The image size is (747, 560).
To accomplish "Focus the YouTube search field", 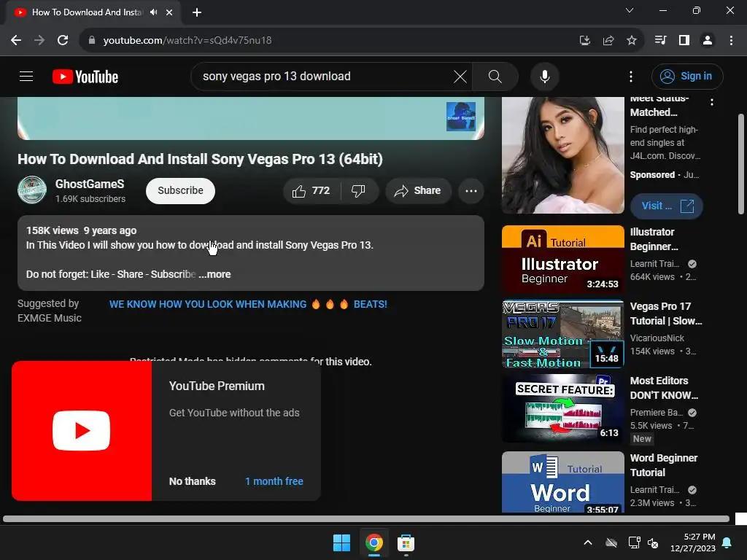I will coord(324,76).
